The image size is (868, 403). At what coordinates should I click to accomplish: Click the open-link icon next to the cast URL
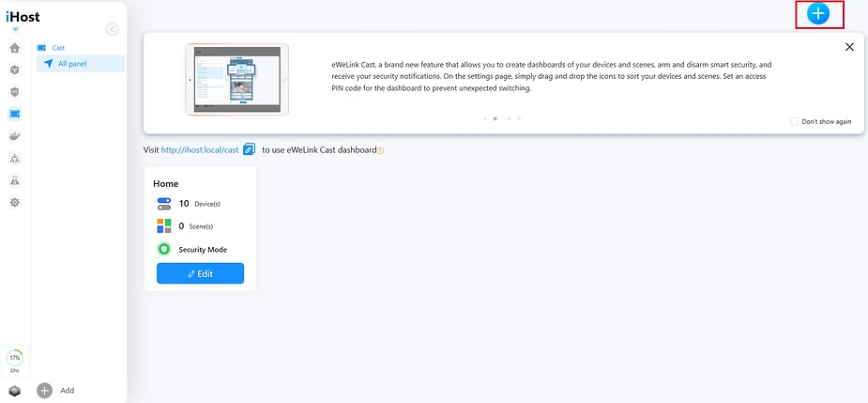249,149
